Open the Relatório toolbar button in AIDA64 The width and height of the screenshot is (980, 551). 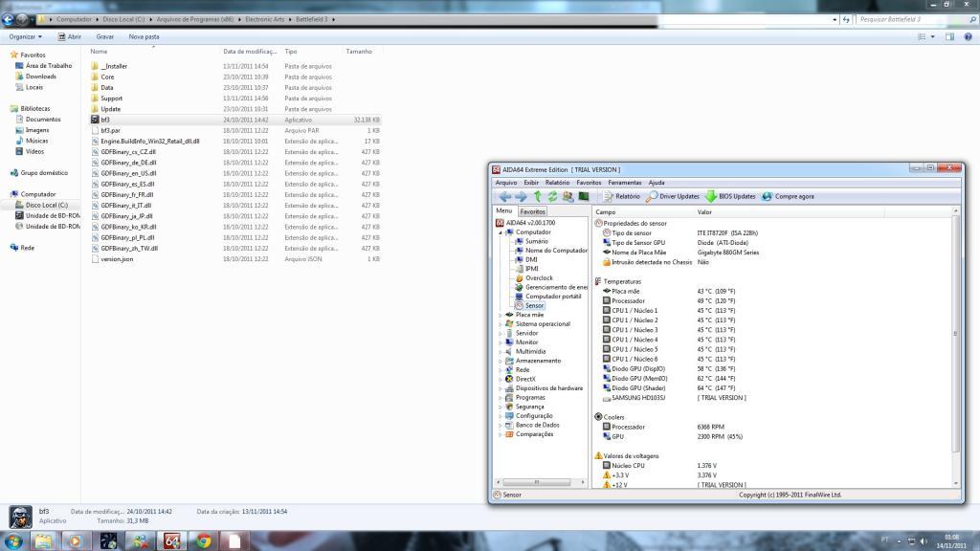point(621,196)
